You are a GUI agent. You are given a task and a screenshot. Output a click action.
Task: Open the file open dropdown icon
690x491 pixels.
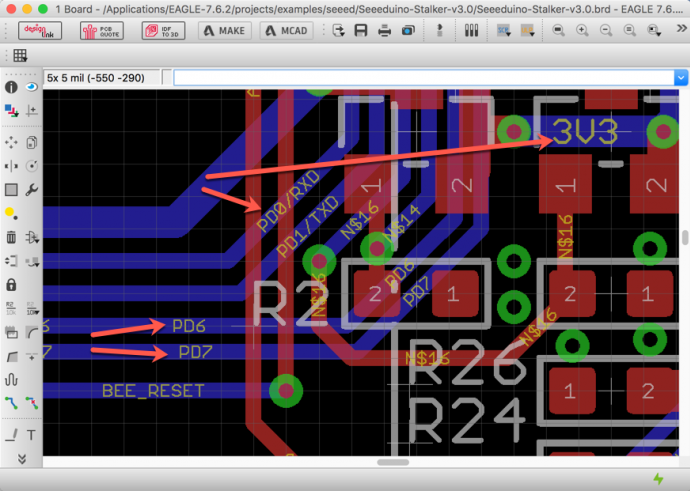[x=338, y=30]
